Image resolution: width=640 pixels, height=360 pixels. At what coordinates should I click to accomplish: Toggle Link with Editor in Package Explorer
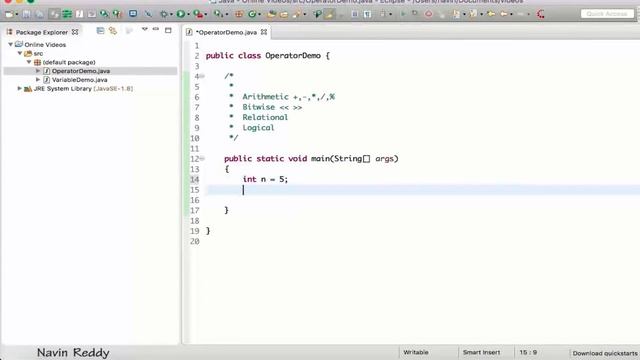[113, 31]
